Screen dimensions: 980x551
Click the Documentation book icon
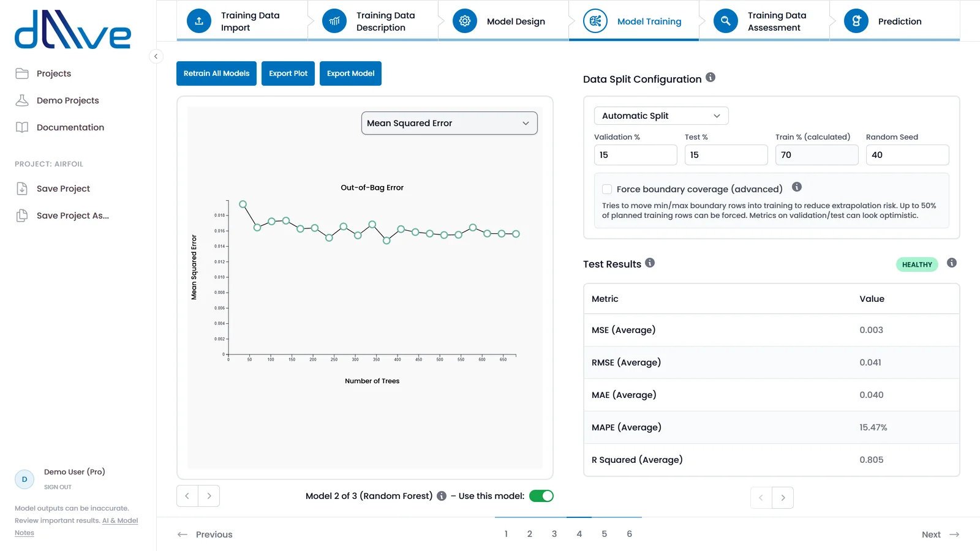(x=22, y=127)
